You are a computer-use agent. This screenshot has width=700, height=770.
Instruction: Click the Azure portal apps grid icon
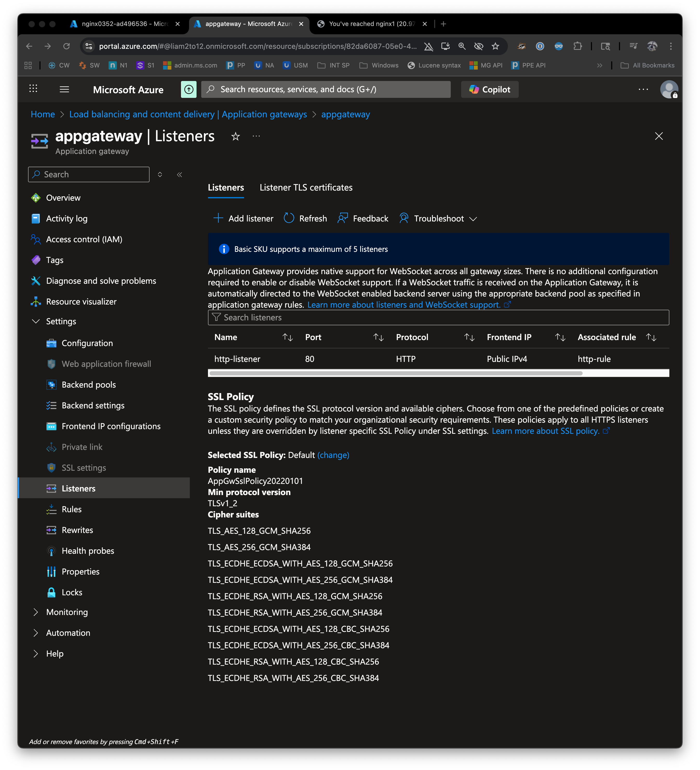(x=33, y=89)
